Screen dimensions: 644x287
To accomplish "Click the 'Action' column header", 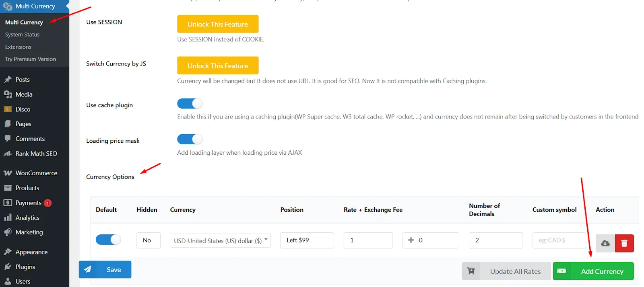I will [605, 210].
